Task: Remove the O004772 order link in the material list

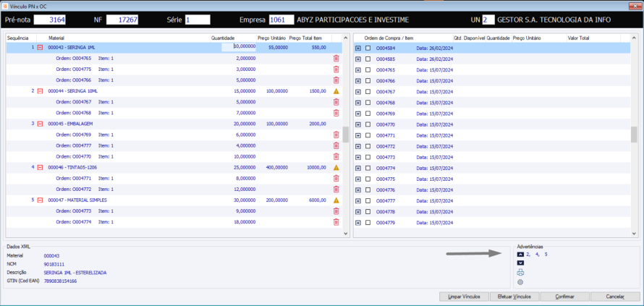Action: (336, 190)
